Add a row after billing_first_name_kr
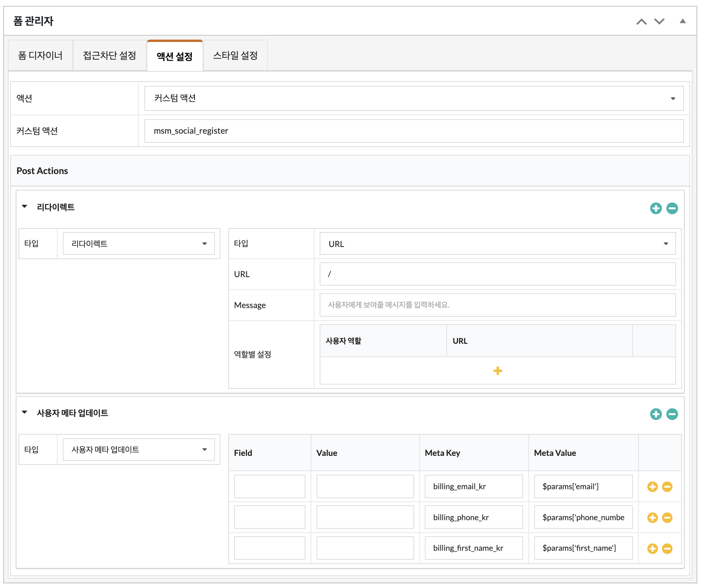The height and width of the screenshot is (588, 702). point(653,549)
